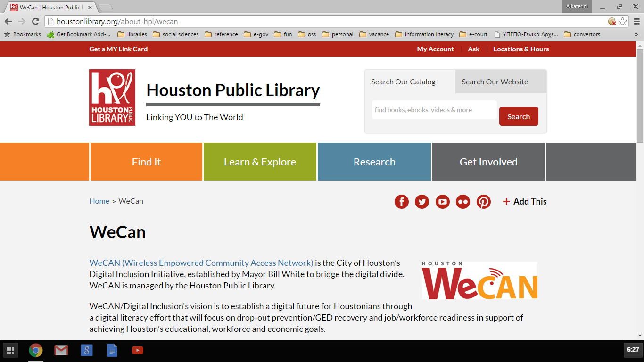Bookmark this page with the star icon

point(623,21)
